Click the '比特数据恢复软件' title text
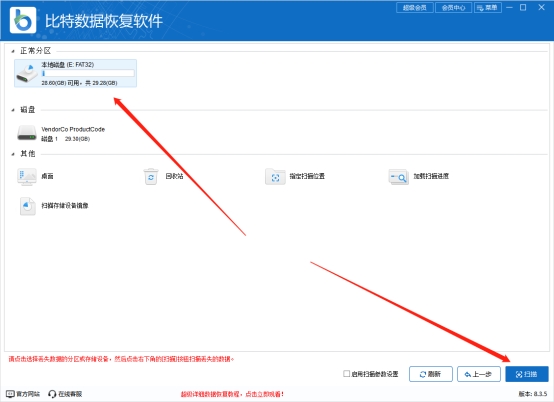The width and height of the screenshot is (554, 402). coord(104,21)
